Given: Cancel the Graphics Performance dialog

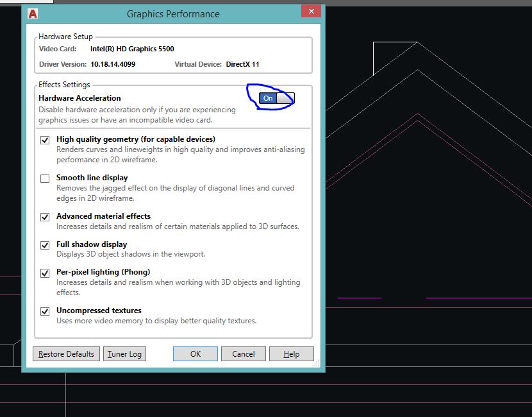Looking at the screenshot, I should point(243,353).
